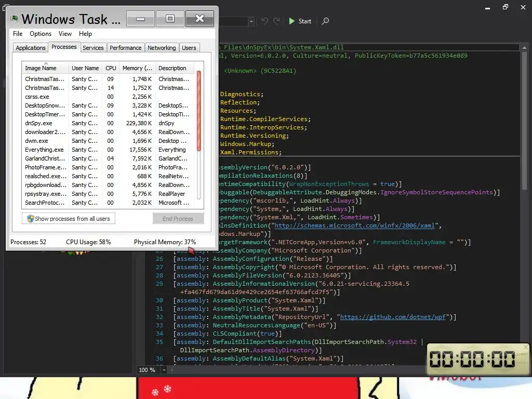Image resolution: width=532 pixels, height=399 pixels.
Task: Click the scroll up arrow in dnSpy editor
Action: (x=524, y=48)
